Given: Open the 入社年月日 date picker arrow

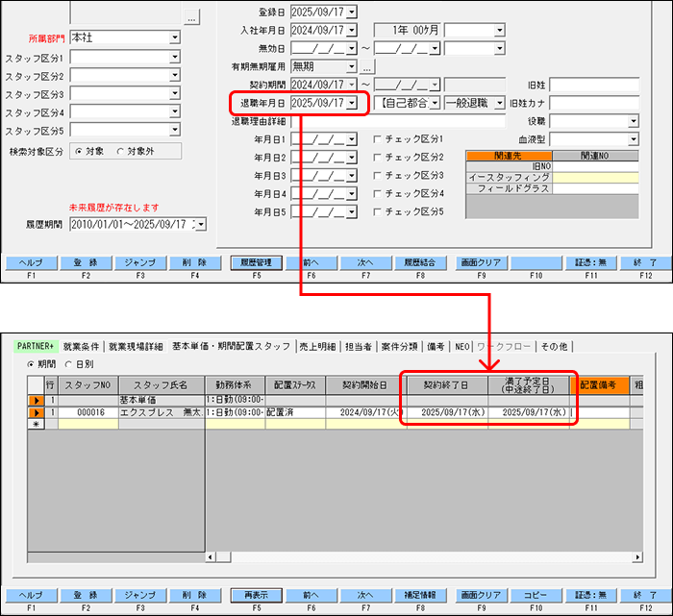Looking at the screenshot, I should point(352,31).
